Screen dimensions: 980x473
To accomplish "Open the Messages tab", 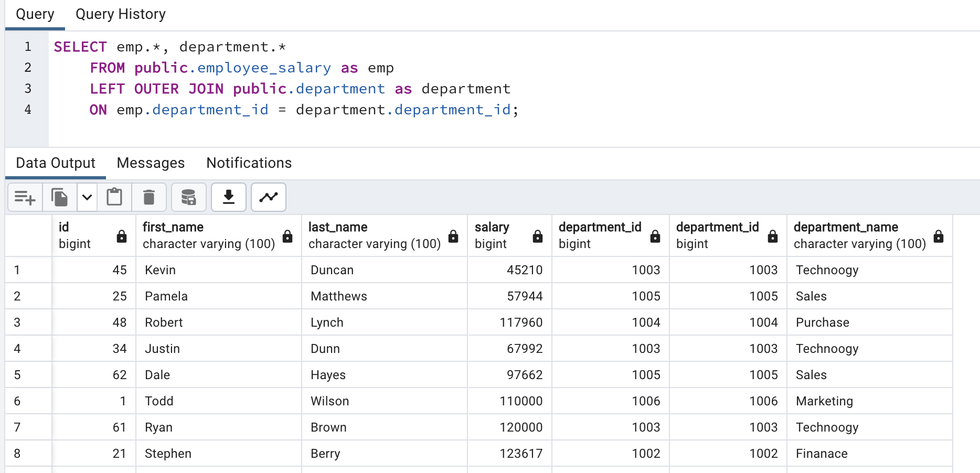I will [x=151, y=163].
